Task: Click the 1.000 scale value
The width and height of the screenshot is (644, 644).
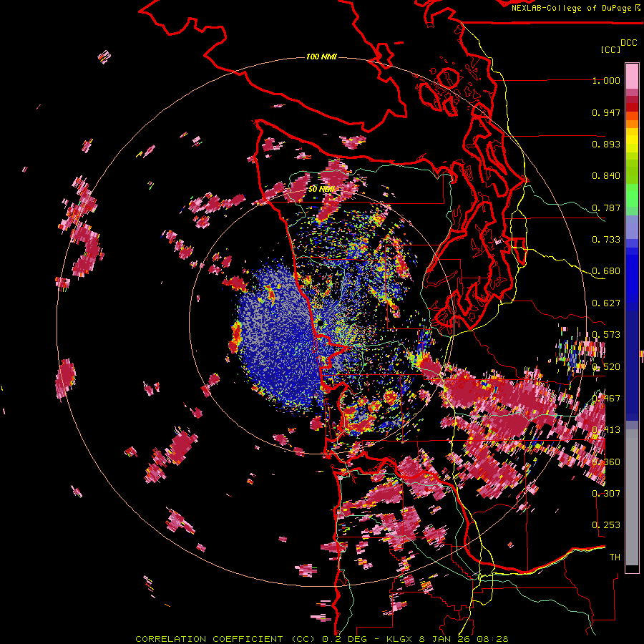Action: point(606,80)
